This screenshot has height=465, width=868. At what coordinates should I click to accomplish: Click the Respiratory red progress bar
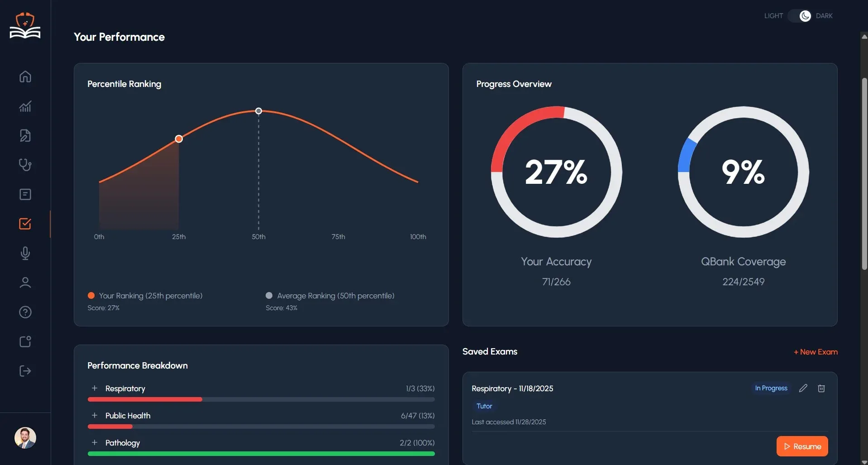[145, 399]
